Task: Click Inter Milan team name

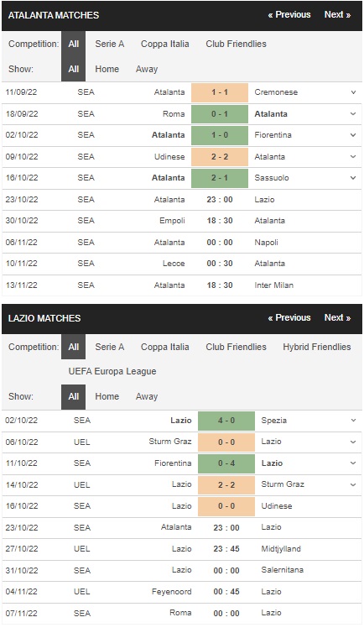Action: point(274,285)
